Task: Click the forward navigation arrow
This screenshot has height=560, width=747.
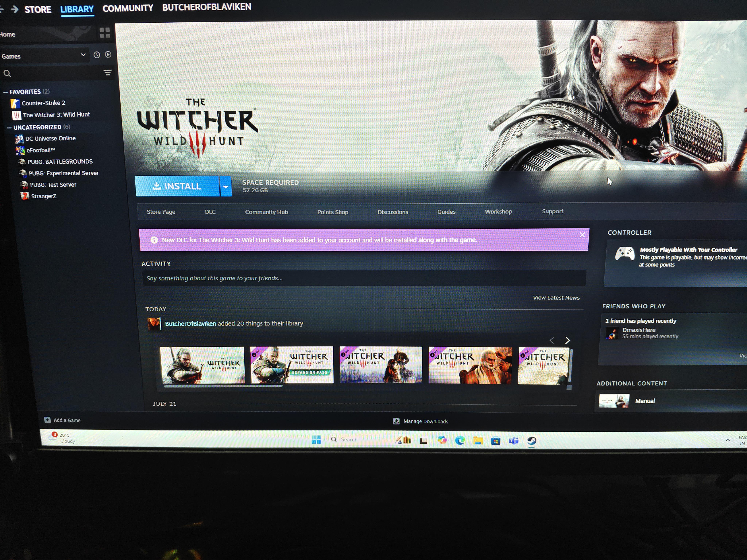Action: coord(14,9)
